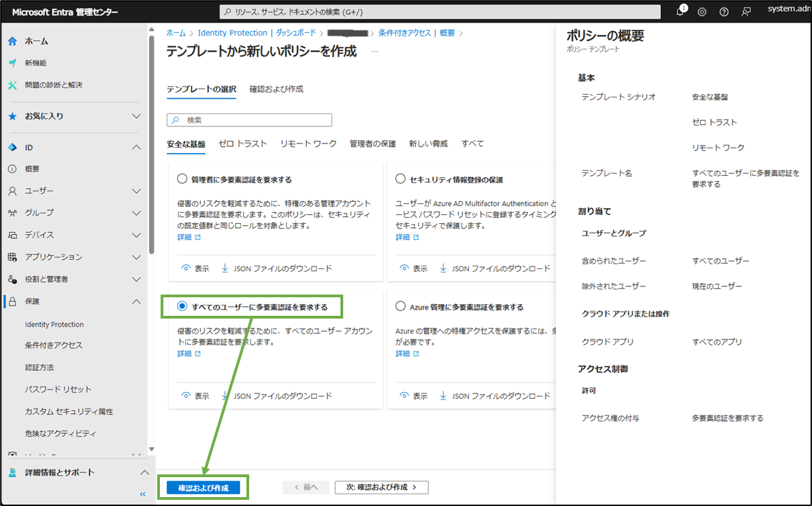
Task: Download JSON for セキュリティ情報登録の保護 template
Action: 495,268
